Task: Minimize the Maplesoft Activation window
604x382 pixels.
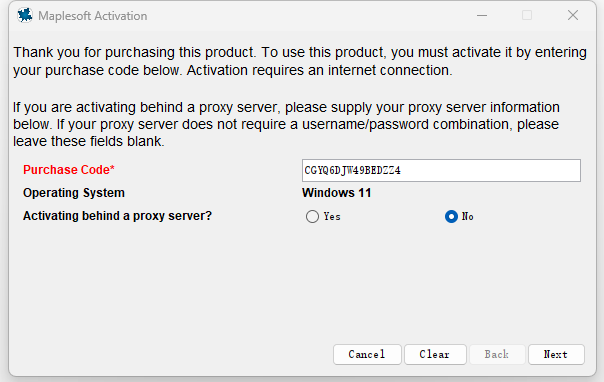Action: pos(482,15)
